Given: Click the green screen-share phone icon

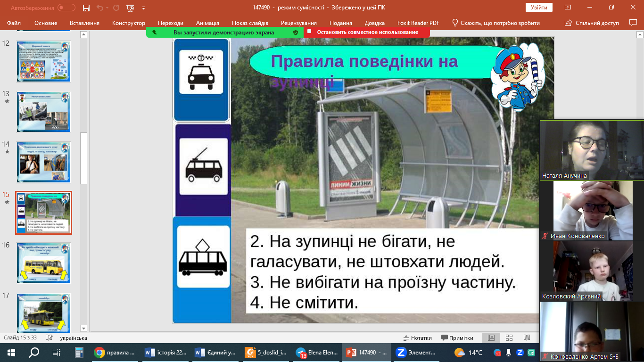Looking at the screenshot, I should pos(154,32).
